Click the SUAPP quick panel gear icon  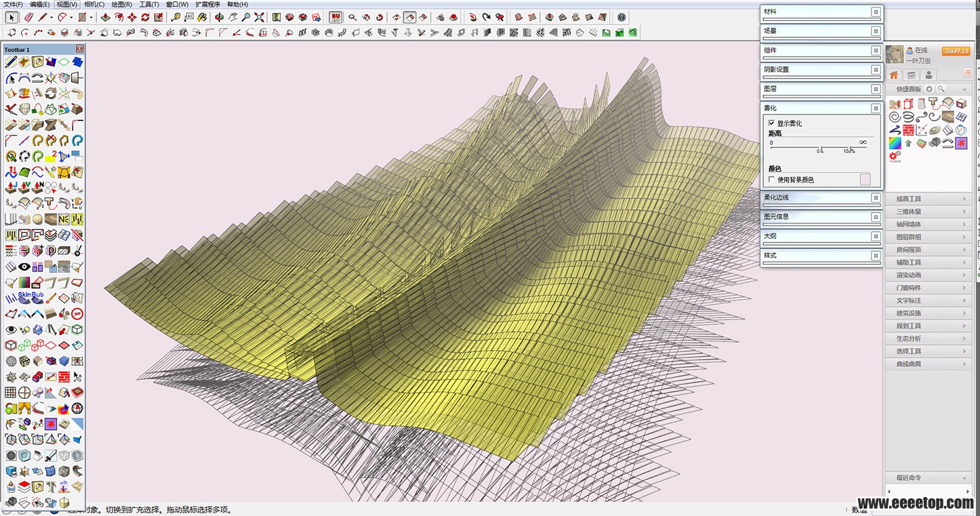pyautogui.click(x=929, y=89)
